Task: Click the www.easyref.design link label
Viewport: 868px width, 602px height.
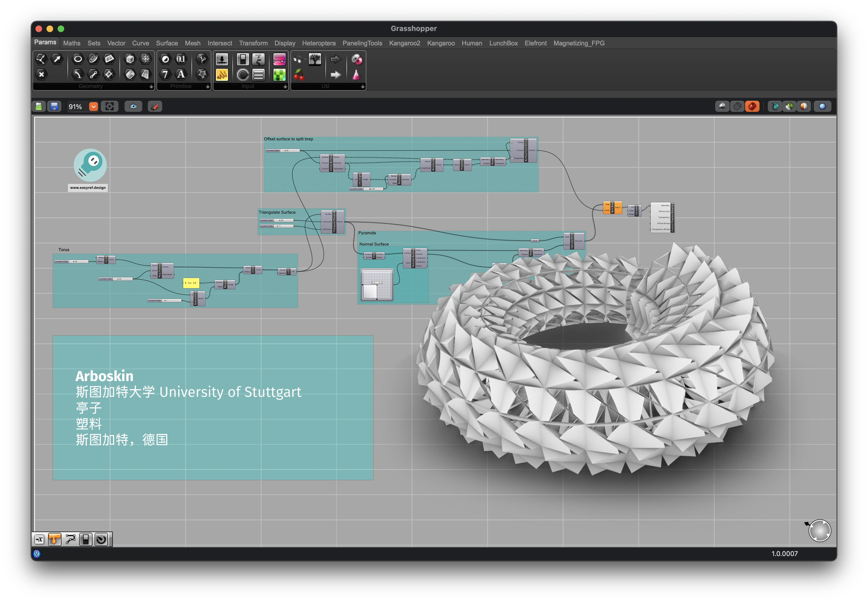Action: pyautogui.click(x=88, y=188)
